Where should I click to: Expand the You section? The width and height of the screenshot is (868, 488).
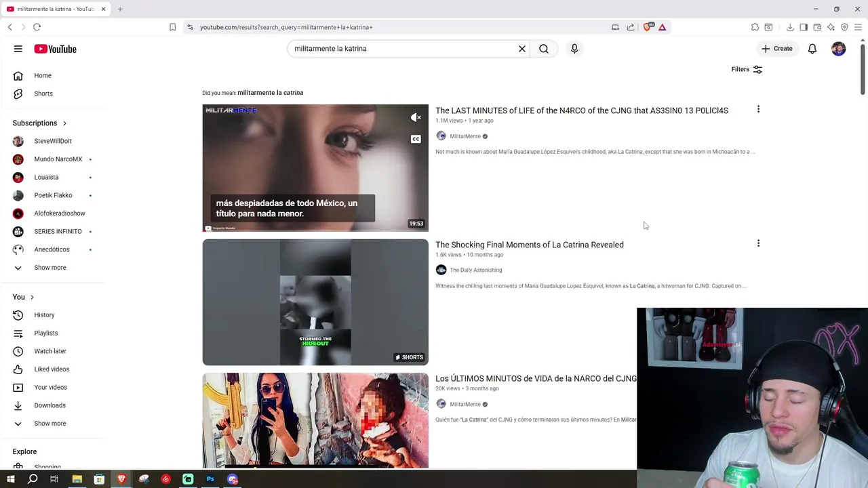click(x=23, y=297)
